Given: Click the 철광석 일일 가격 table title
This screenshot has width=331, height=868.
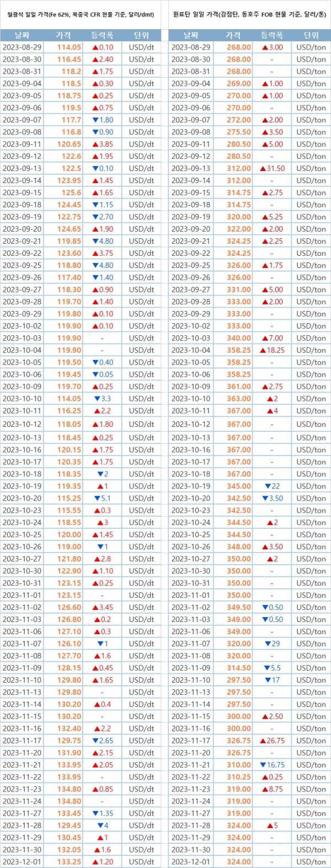Looking at the screenshot, I should (x=81, y=15).
